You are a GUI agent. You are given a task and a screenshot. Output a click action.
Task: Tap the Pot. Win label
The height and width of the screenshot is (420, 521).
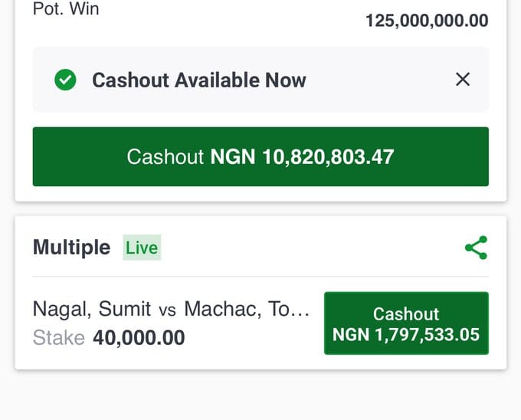pyautogui.click(x=66, y=10)
